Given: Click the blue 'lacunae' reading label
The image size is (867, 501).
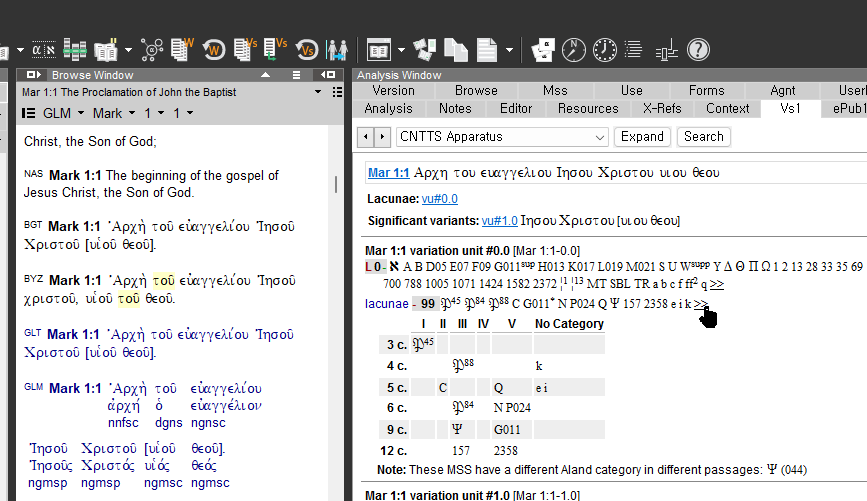Looking at the screenshot, I should click(x=387, y=304).
